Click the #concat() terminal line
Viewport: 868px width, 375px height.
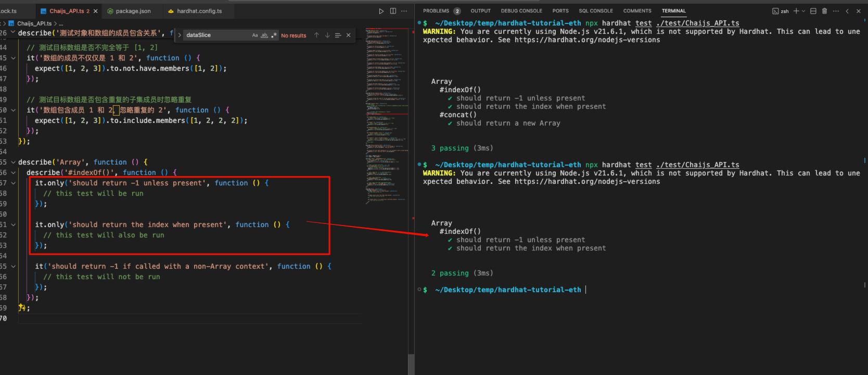click(458, 115)
